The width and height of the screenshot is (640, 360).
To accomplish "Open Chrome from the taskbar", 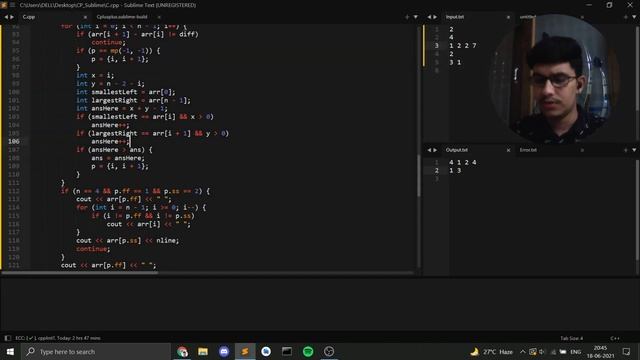I will point(182,351).
